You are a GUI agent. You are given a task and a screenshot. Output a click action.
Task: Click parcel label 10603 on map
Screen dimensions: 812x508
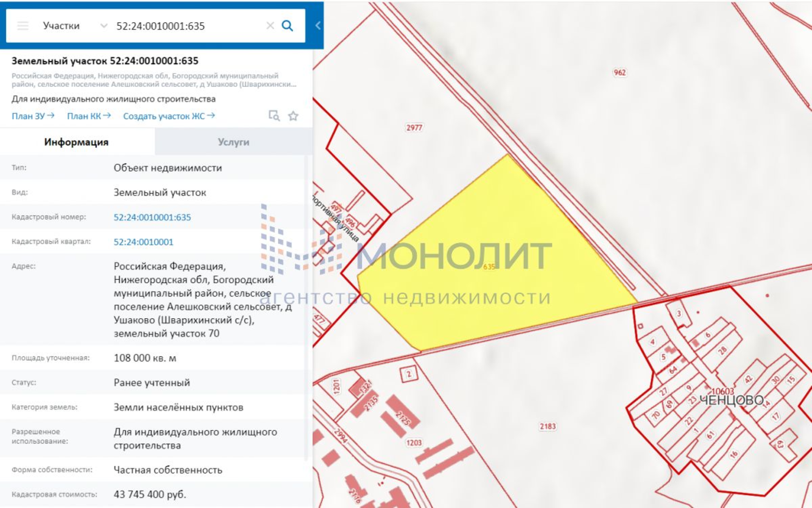coord(722,391)
